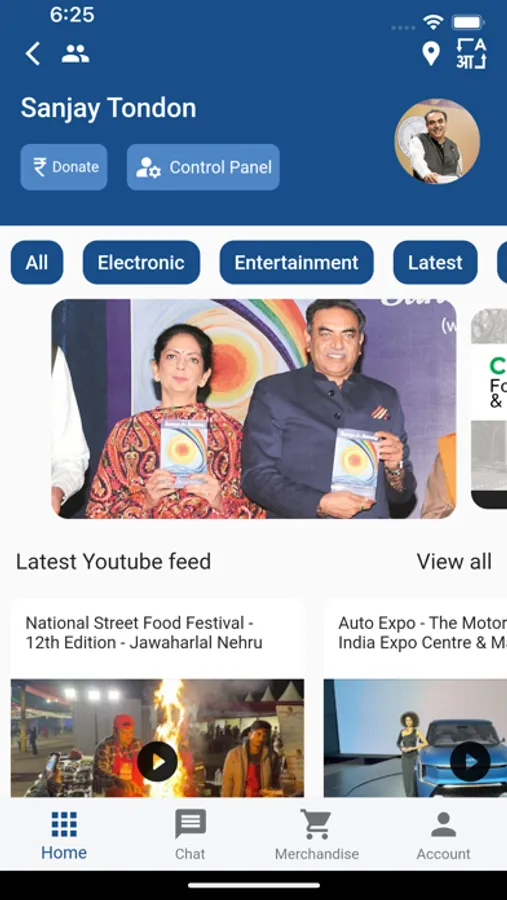Image resolution: width=507 pixels, height=900 pixels.
Task: Open the Account person icon
Action: point(443,824)
